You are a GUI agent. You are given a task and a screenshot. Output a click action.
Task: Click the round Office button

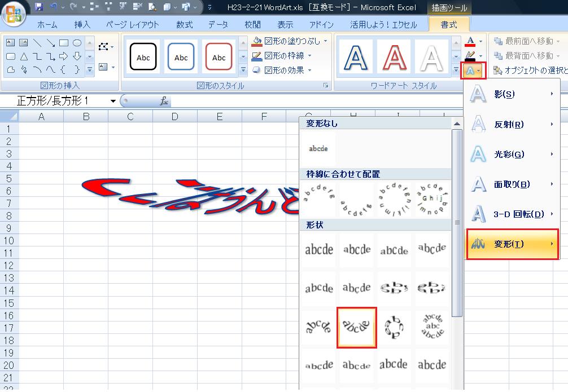coord(14,14)
